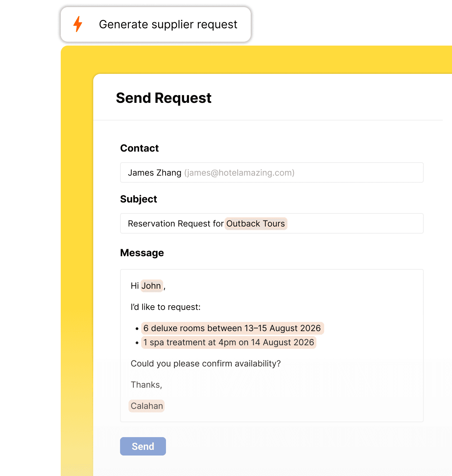Click the Send Request heading
Image resolution: width=452 pixels, height=476 pixels.
coord(163,98)
